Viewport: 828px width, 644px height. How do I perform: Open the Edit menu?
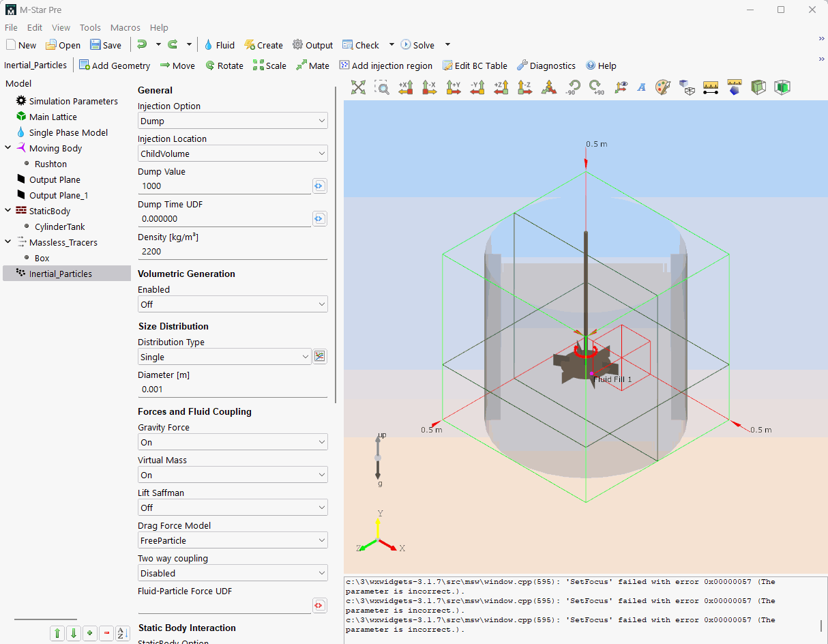(35, 28)
